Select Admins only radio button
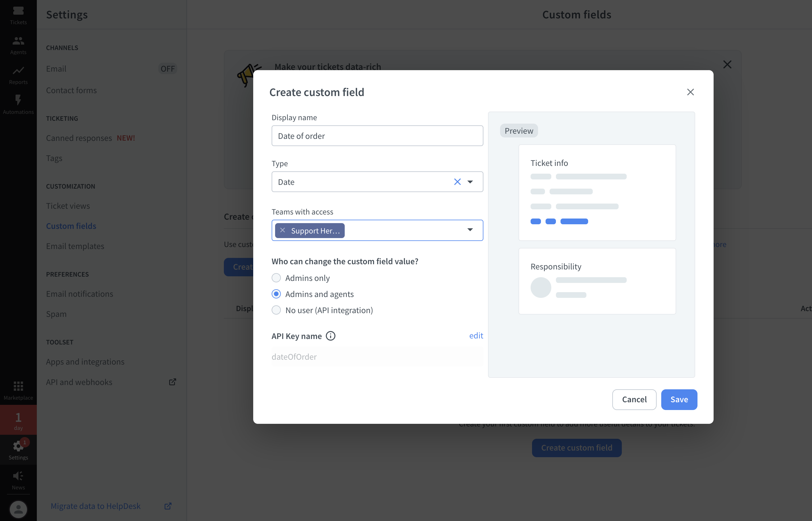The height and width of the screenshot is (521, 812). pos(276,277)
